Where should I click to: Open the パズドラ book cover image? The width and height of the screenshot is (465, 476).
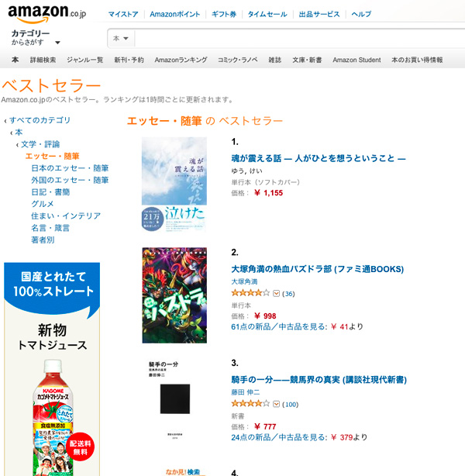click(174, 295)
